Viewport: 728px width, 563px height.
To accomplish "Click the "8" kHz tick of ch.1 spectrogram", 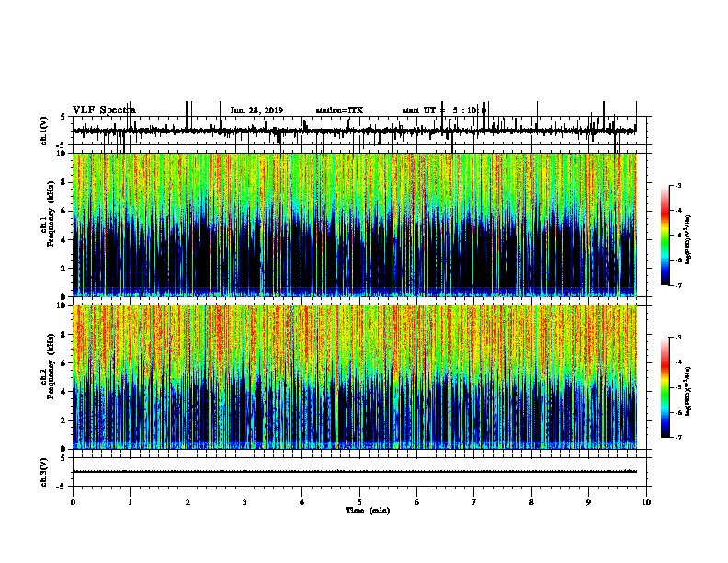I will click(x=63, y=182).
